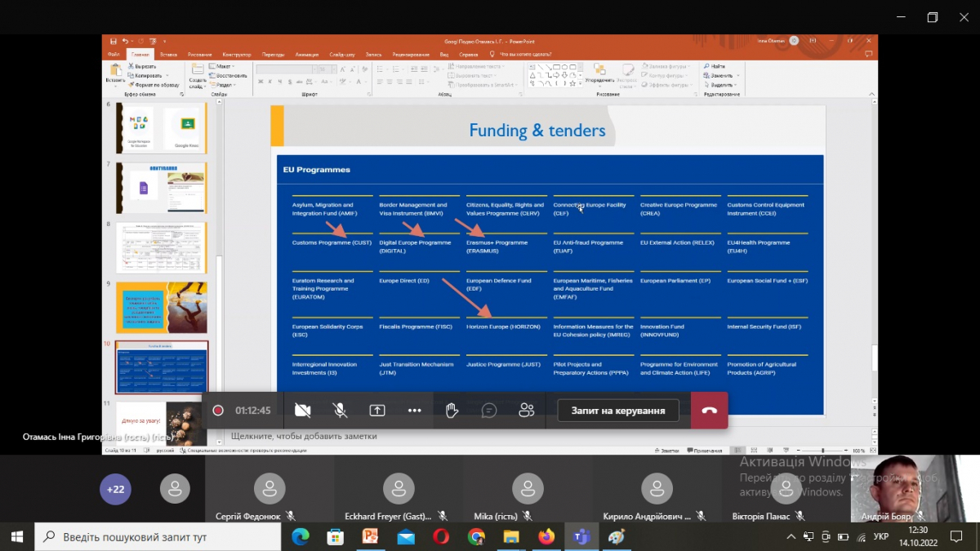Raise your hand in the meeting

click(452, 411)
